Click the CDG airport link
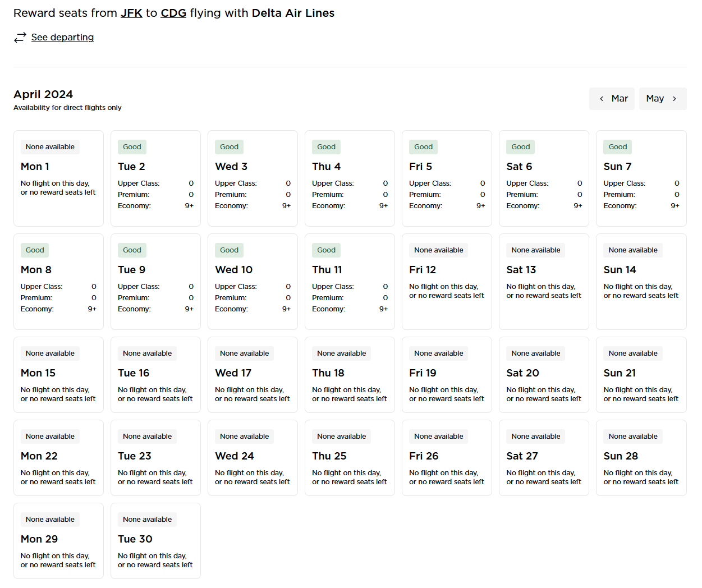 pyautogui.click(x=173, y=13)
